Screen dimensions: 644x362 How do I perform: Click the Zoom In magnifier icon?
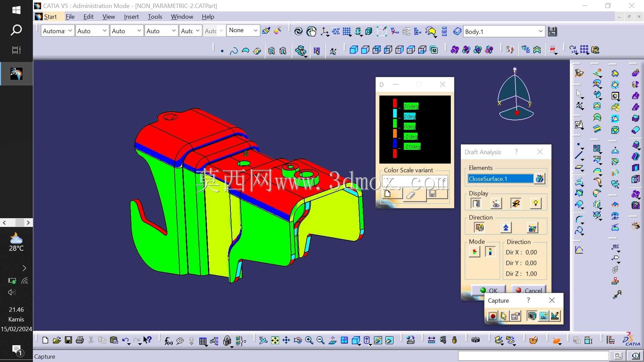(309, 341)
